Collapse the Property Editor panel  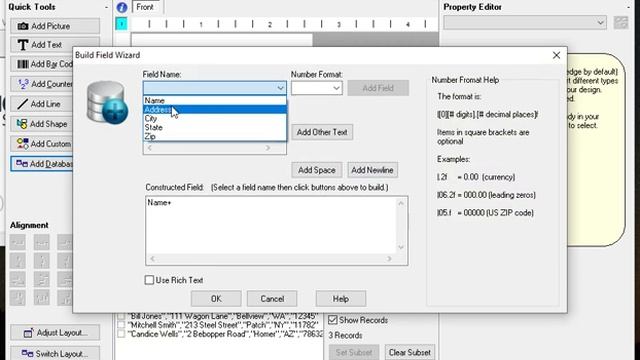click(628, 7)
